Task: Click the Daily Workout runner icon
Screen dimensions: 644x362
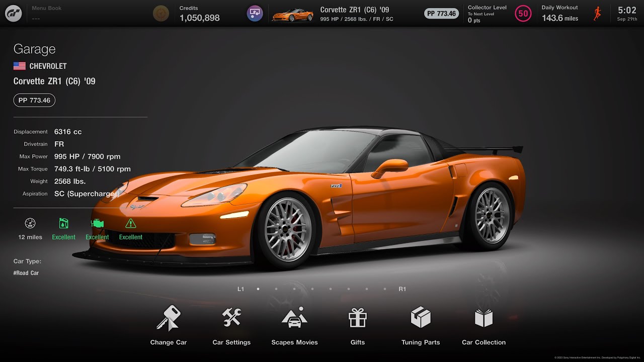Action: coord(597,14)
